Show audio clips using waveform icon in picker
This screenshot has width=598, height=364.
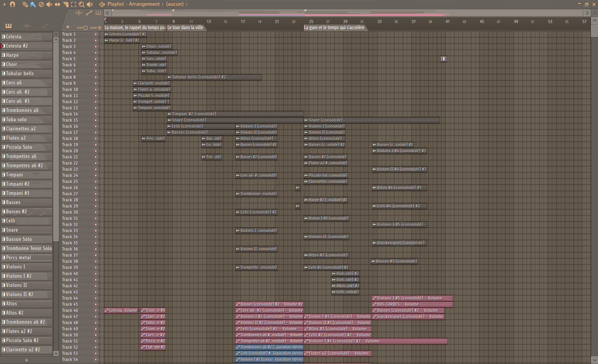click(26, 26)
